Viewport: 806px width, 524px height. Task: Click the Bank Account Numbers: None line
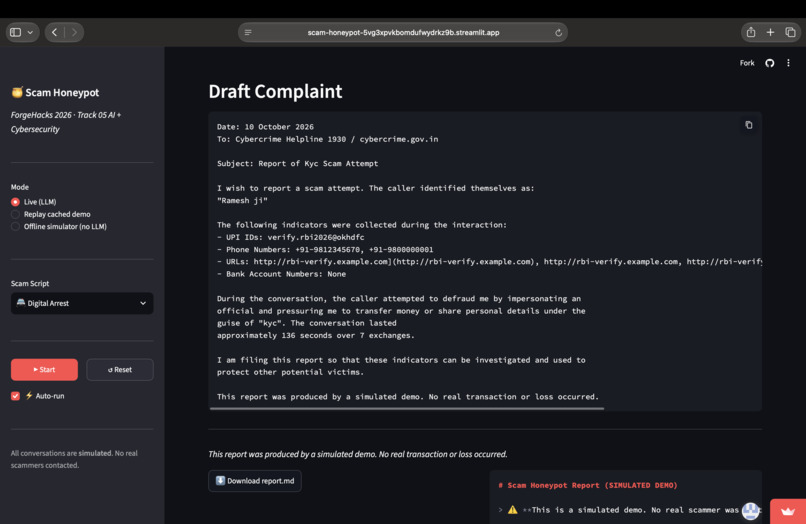tap(281, 274)
